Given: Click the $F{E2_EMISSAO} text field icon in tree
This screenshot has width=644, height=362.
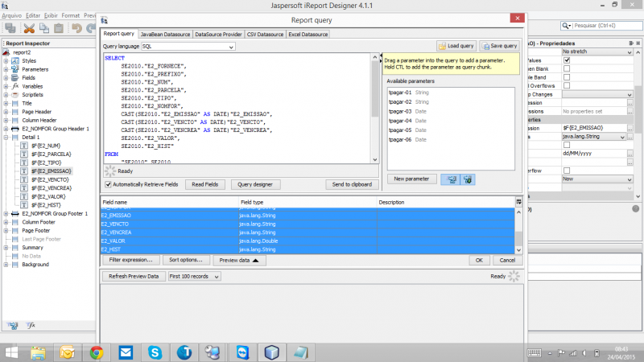Looking at the screenshot, I should [x=24, y=171].
